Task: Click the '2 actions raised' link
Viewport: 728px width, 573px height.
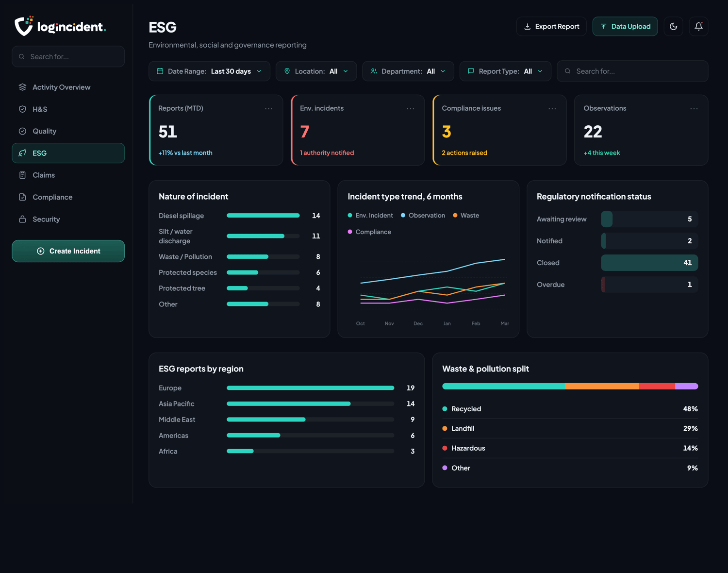Action: pyautogui.click(x=464, y=153)
